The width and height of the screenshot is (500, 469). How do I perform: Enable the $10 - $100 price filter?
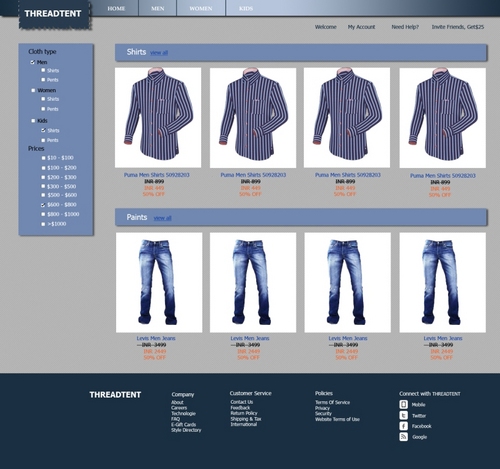tap(43, 158)
